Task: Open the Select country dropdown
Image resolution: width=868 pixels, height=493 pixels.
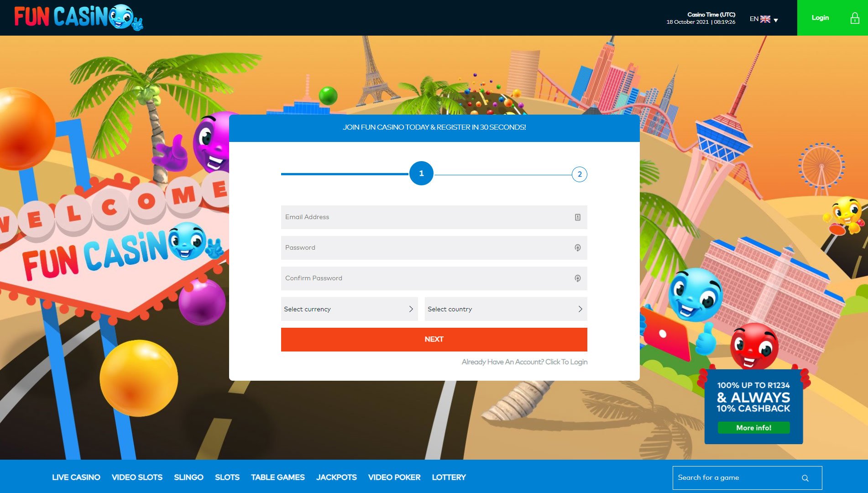Action: coord(506,309)
